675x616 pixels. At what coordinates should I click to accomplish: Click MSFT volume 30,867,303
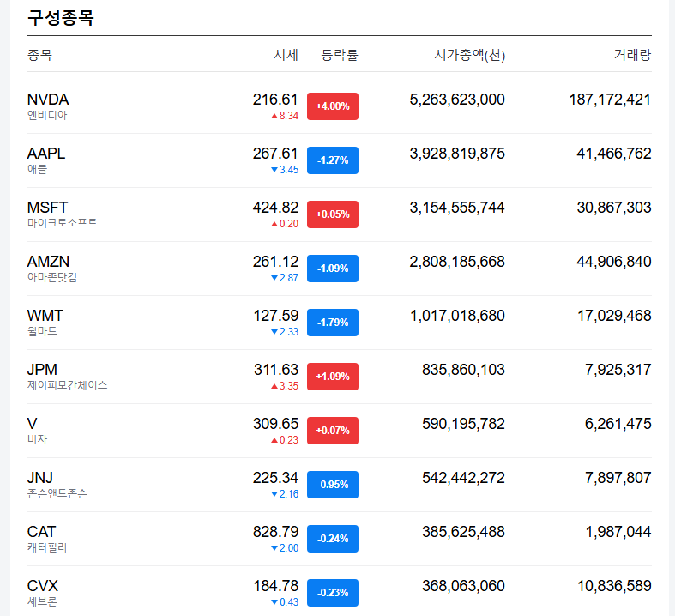614,208
